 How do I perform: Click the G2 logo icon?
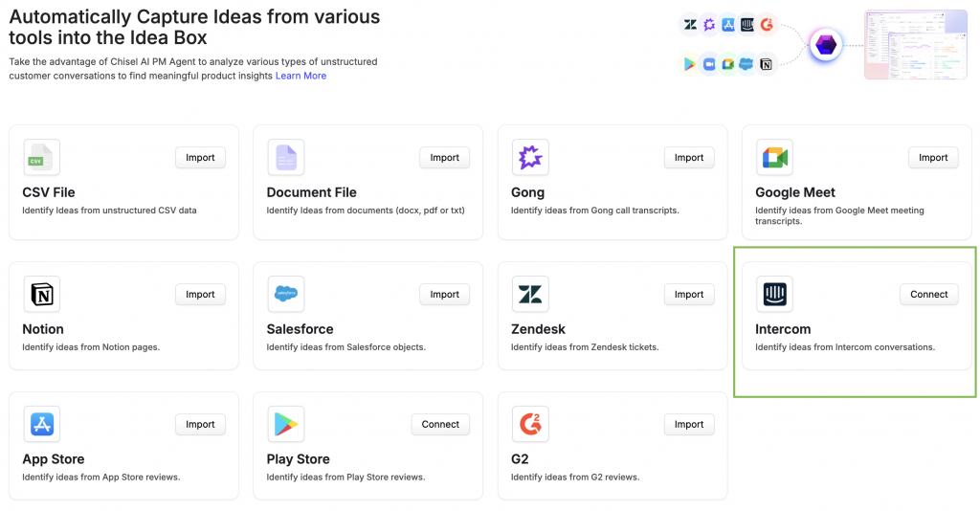[x=529, y=424]
